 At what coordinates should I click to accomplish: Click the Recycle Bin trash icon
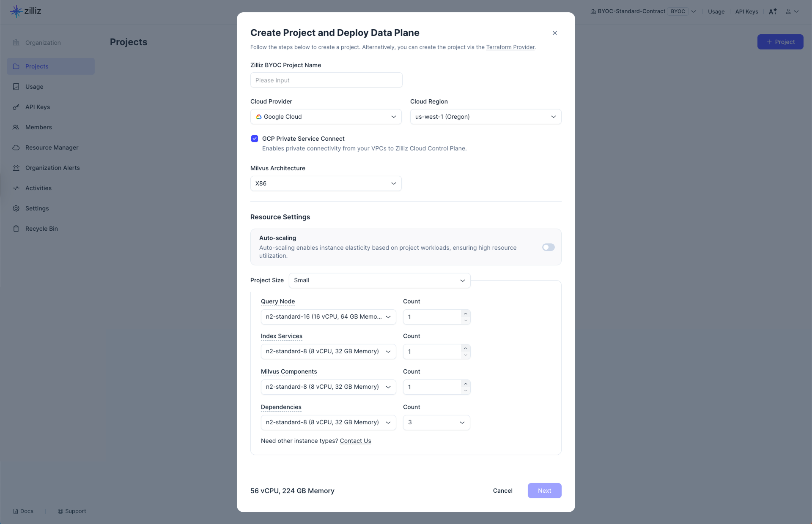click(16, 229)
